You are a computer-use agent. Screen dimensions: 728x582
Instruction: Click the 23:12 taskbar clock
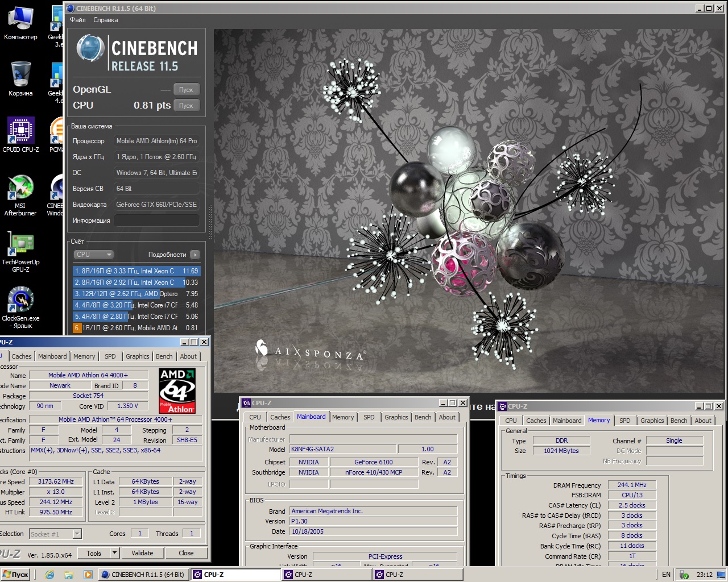[x=705, y=575]
